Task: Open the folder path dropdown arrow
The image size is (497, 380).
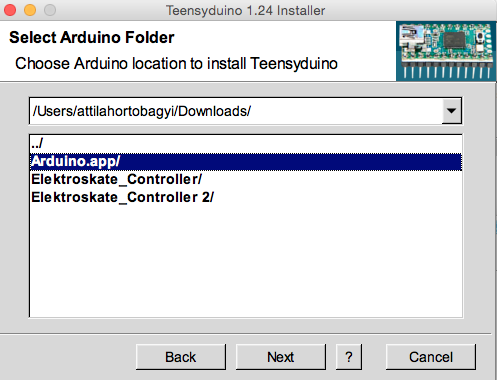Action: [x=452, y=111]
